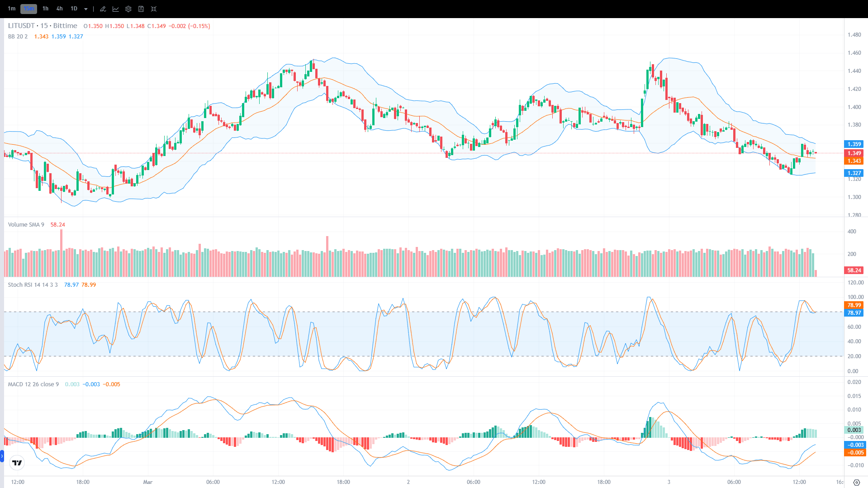Viewport: 868px width, 488px height.
Task: Click the TradingView logo watermark on the chart
Action: (17, 463)
